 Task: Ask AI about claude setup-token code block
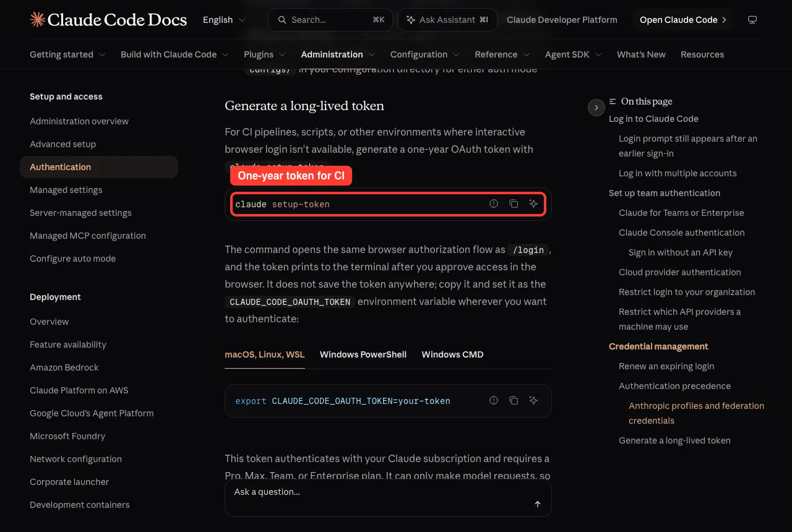point(533,204)
